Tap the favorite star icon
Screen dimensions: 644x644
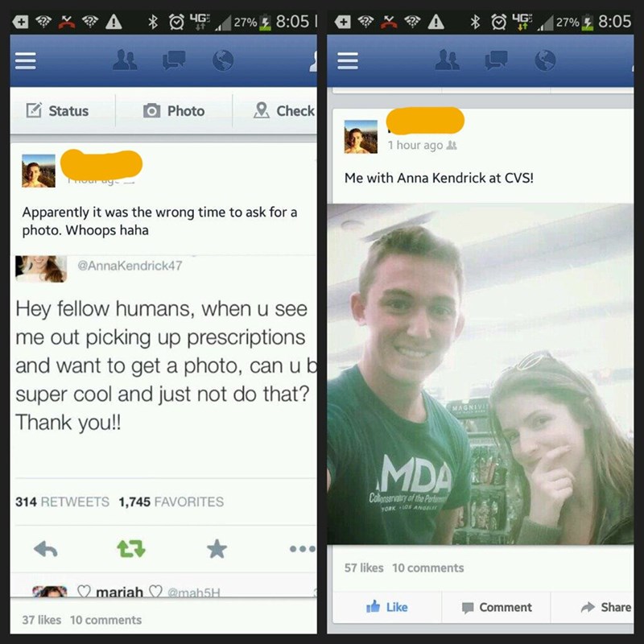tap(217, 549)
